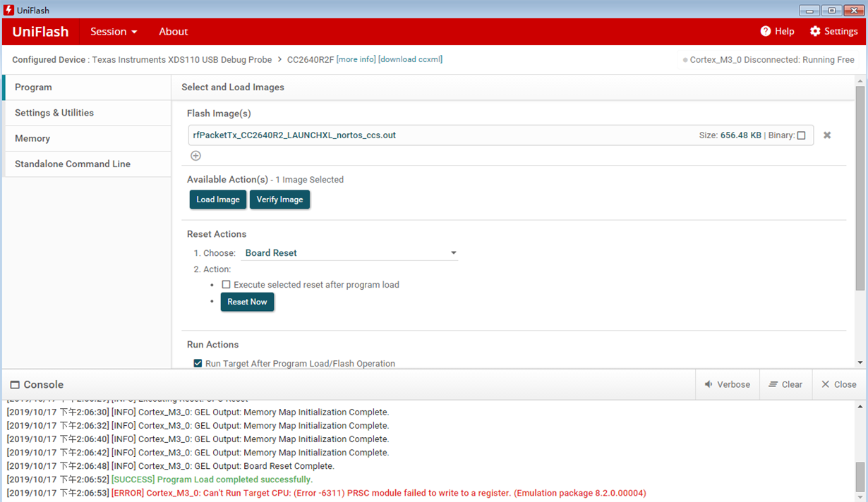868x502 pixels.
Task: Click the 2:06:30 Memory Map Initialization log line
Action: 198,412
